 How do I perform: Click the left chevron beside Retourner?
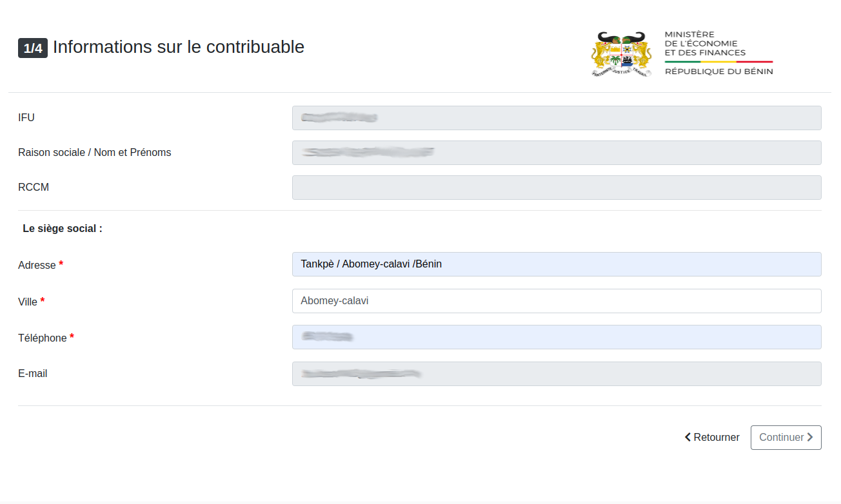[688, 438]
